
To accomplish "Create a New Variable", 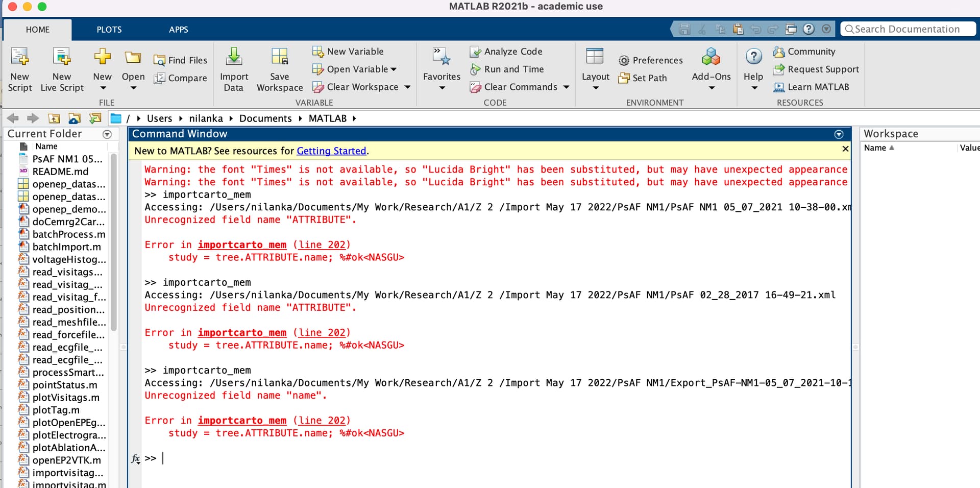I will [348, 52].
